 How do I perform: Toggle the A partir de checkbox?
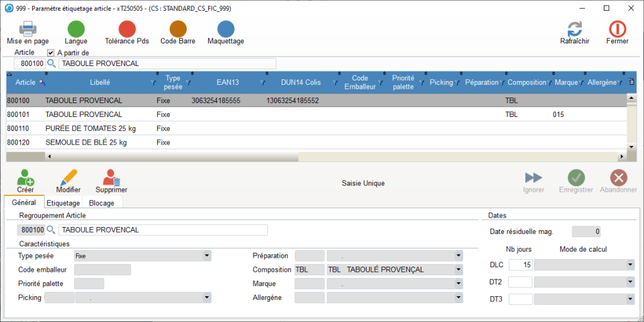click(51, 53)
